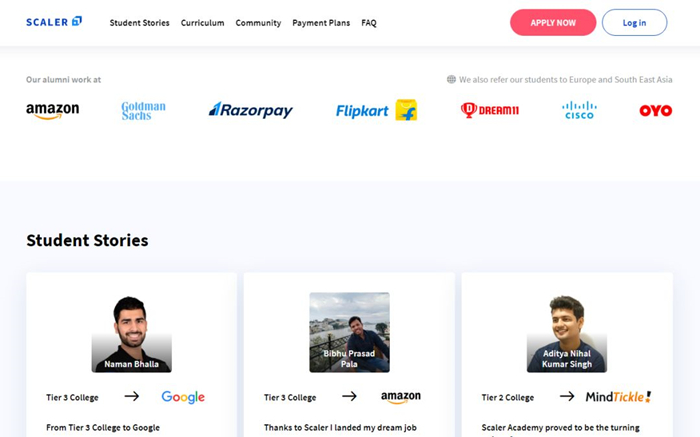Click the MindTickle logo in Aditya's card
This screenshot has height=437, width=700.
[x=618, y=396]
